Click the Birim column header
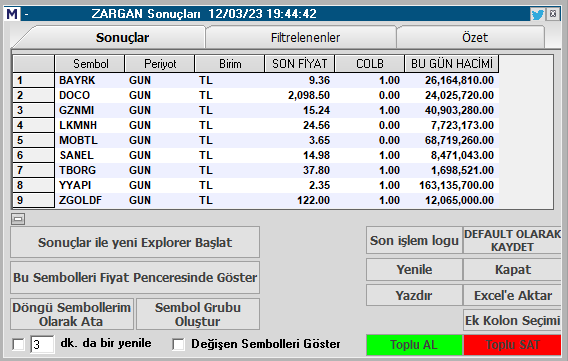Viewport: 568px width, 361px height. (x=230, y=64)
